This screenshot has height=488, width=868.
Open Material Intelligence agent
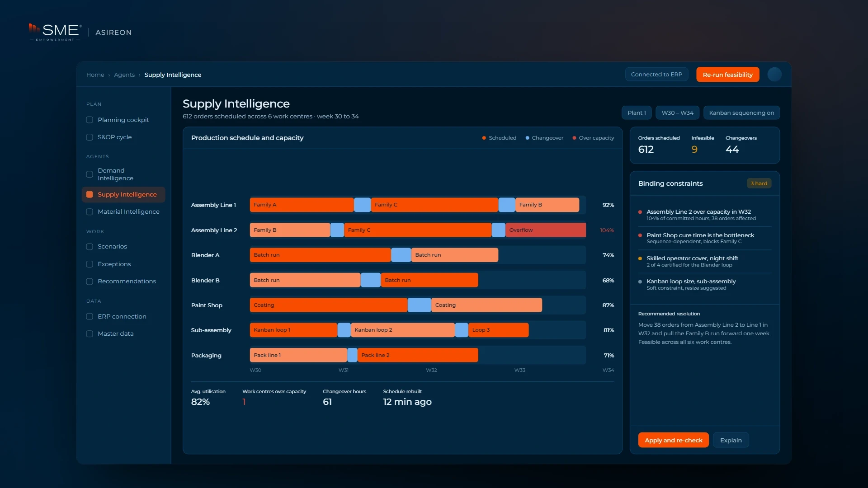point(123,211)
